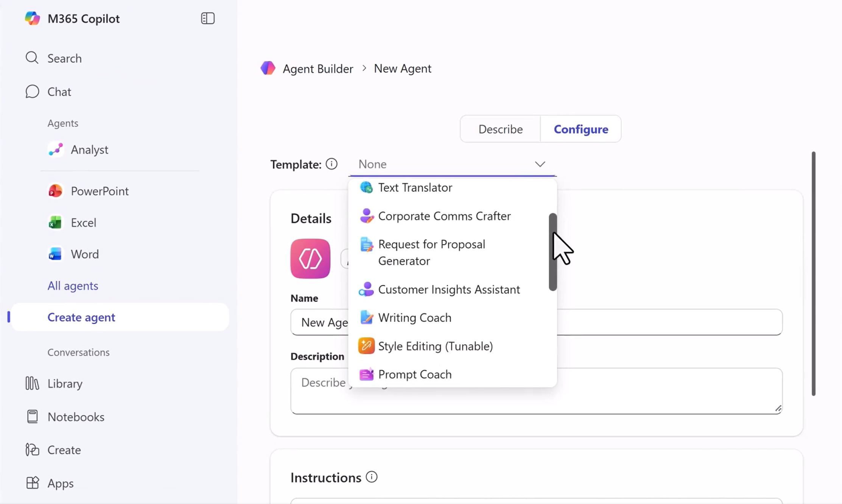Screen dimensions: 842x504
Task: Focus the Name input field
Action: pyautogui.click(x=536, y=322)
